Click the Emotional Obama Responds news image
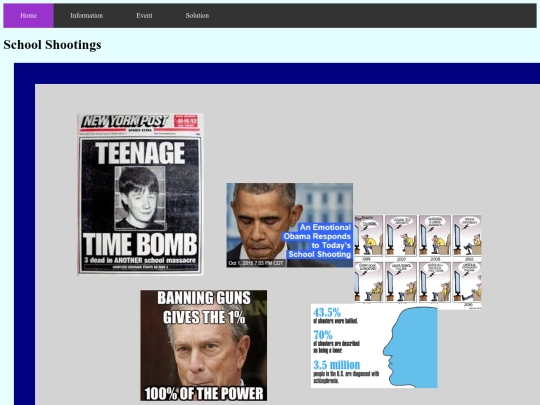Image resolution: width=540 pixels, height=405 pixels. 290,225
